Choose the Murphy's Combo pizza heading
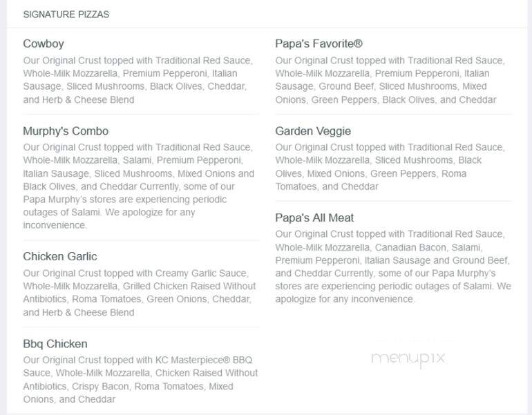This screenshot has height=415, width=532. coord(66,131)
